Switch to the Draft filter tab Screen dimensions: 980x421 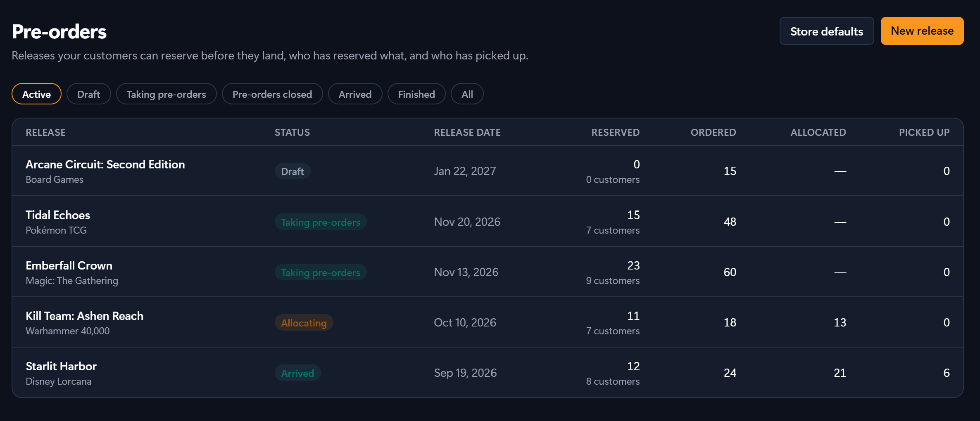[x=88, y=94]
